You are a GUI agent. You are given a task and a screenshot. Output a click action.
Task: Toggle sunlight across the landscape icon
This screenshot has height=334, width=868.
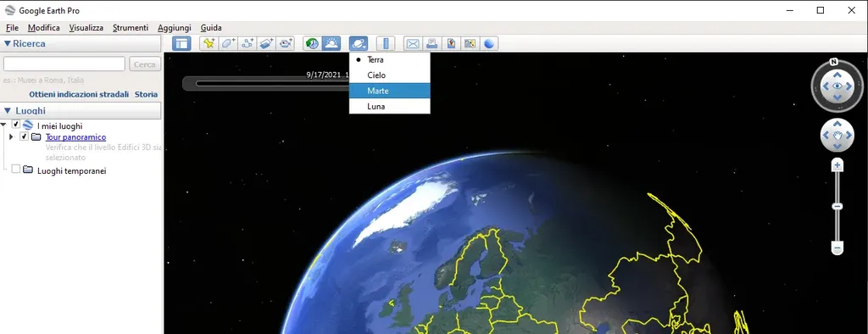(331, 43)
